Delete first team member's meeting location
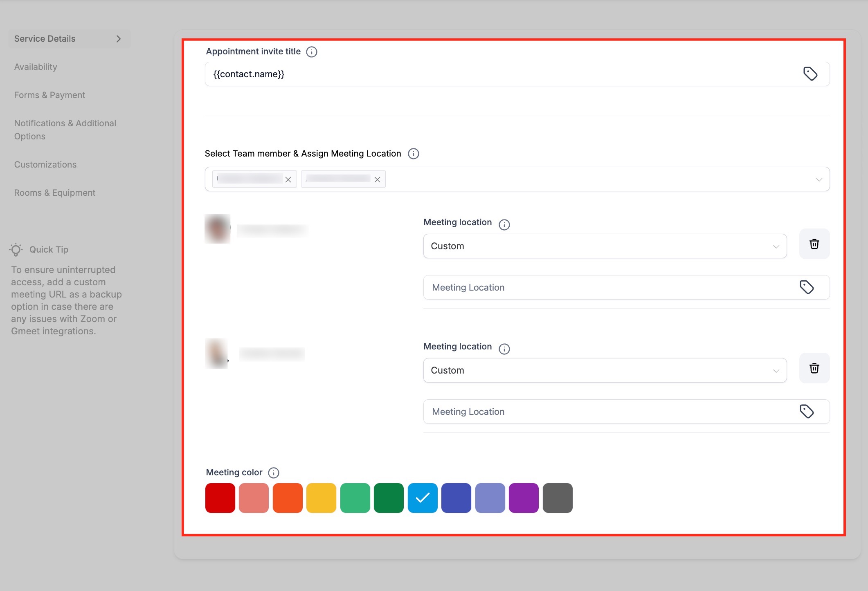The width and height of the screenshot is (868, 591). tap(814, 244)
